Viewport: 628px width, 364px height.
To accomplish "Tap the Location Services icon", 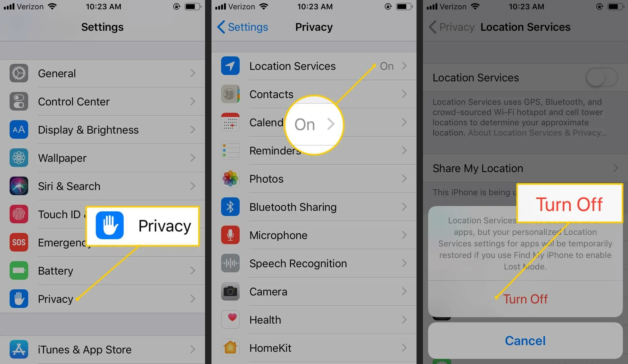I will 230,65.
